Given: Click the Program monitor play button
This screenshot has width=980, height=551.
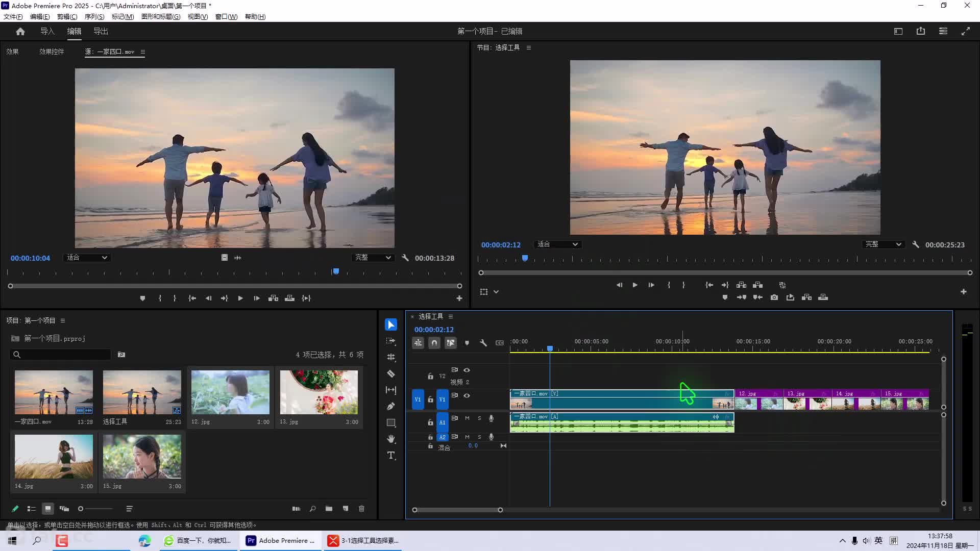Looking at the screenshot, I should point(635,285).
